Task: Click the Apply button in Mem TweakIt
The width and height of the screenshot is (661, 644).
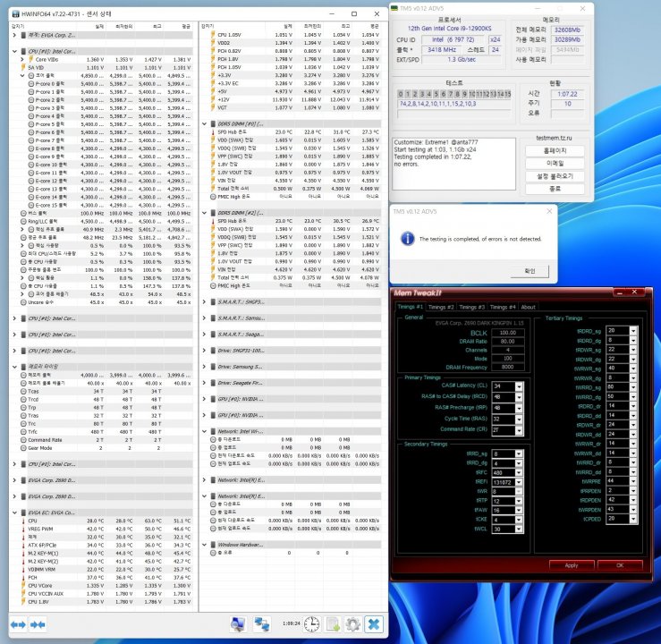Action: (572, 565)
